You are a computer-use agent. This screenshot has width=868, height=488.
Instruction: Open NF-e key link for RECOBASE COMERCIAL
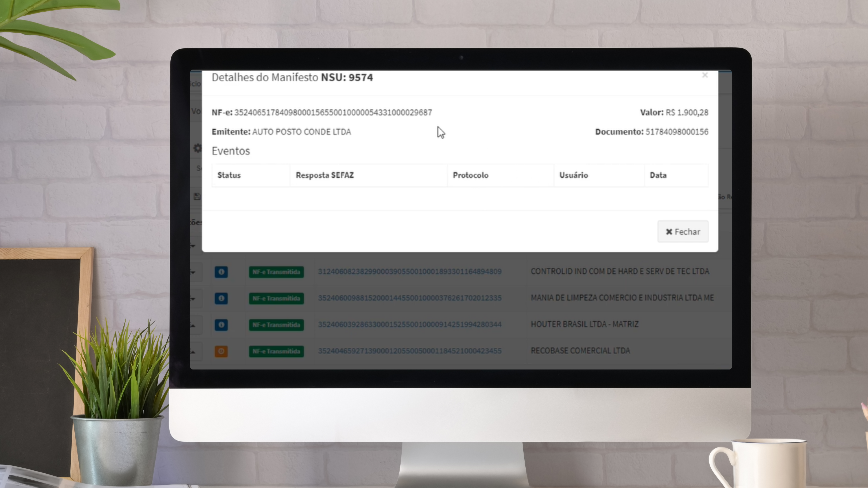(x=409, y=351)
